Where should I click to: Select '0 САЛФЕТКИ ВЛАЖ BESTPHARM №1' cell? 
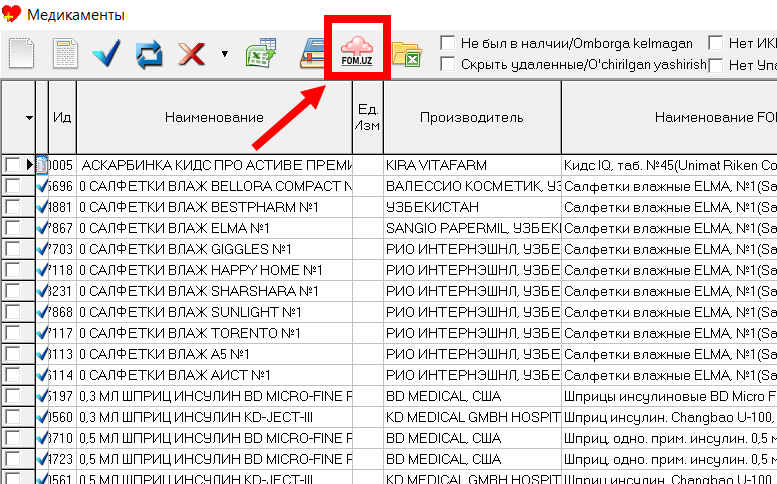[x=215, y=207]
